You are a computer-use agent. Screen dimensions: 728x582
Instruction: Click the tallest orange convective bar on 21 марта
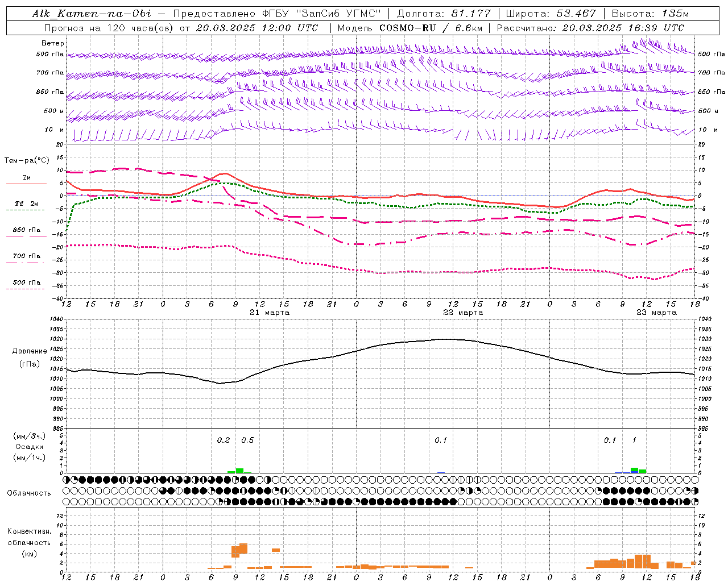click(243, 549)
